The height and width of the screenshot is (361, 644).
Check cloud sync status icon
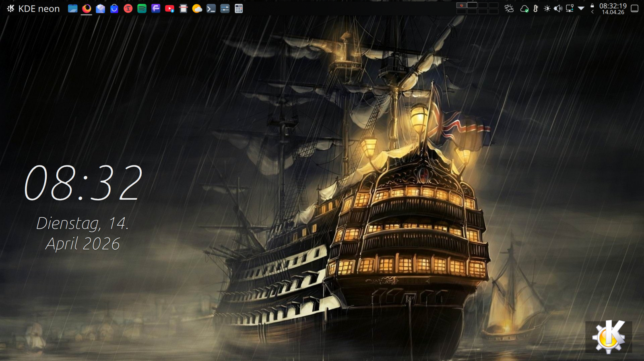(x=524, y=8)
